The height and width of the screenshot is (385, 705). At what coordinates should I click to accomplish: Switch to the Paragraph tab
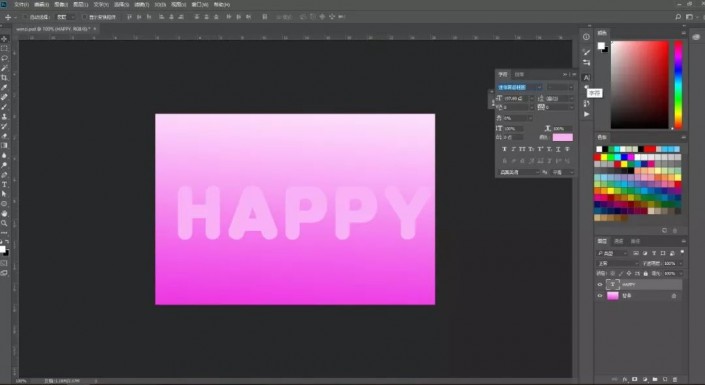(519, 74)
